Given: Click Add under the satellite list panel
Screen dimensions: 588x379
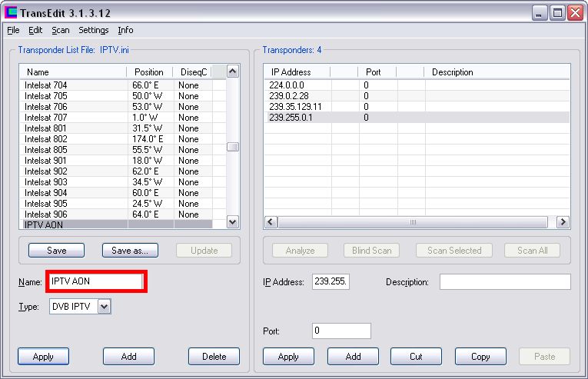Looking at the screenshot, I should 128,357.
